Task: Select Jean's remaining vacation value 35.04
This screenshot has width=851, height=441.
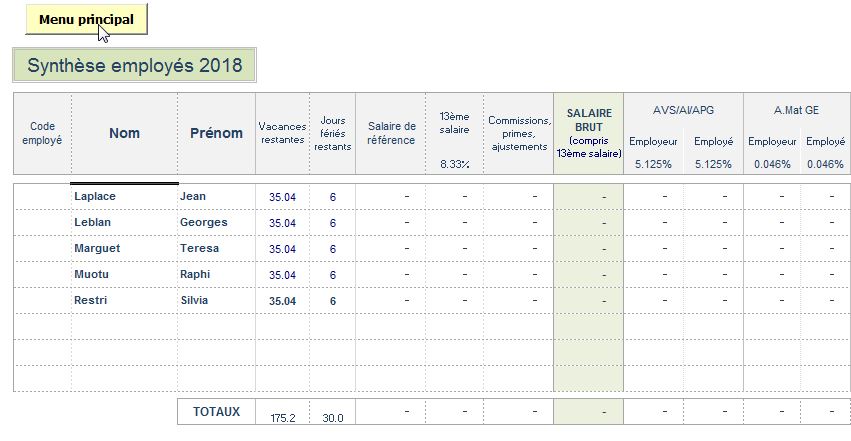Action: pyautogui.click(x=282, y=197)
